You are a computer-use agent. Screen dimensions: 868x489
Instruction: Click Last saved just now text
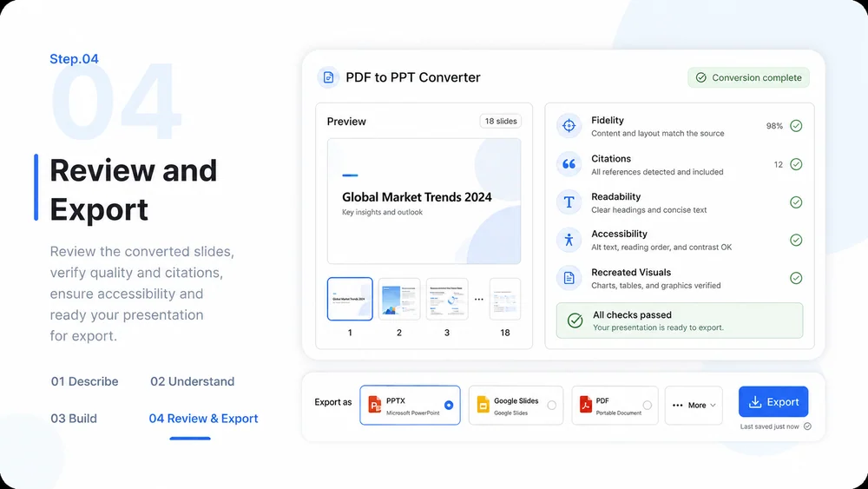coord(769,426)
